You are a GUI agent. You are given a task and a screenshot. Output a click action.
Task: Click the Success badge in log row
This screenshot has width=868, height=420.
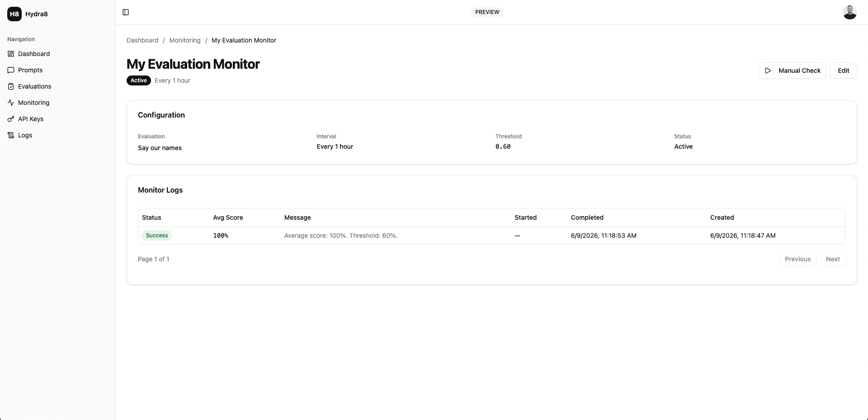tap(157, 236)
